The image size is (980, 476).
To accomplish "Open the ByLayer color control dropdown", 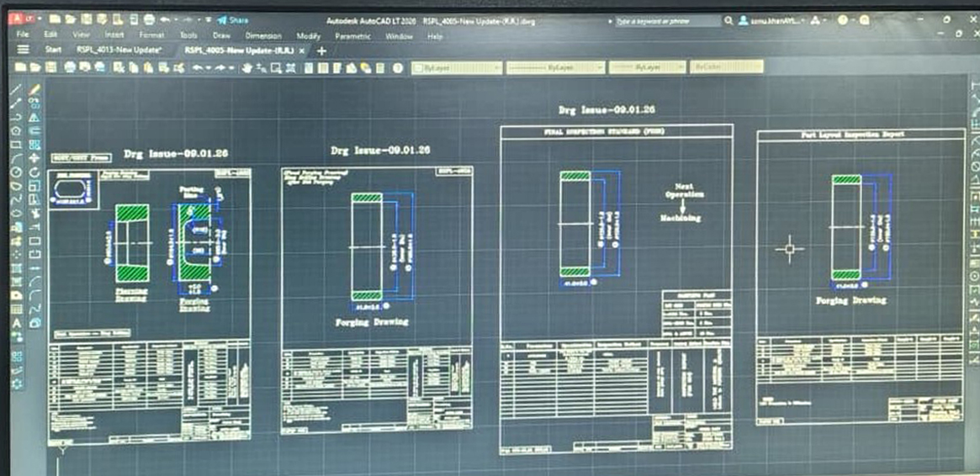I will click(457, 66).
